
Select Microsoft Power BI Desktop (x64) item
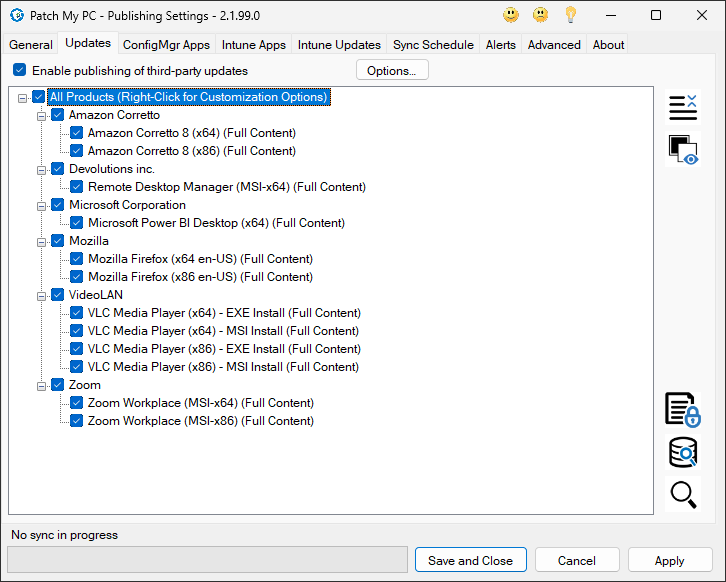[x=216, y=223]
